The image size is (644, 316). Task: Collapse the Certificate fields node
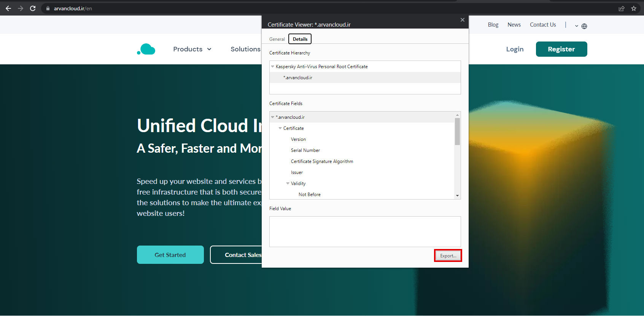[280, 128]
